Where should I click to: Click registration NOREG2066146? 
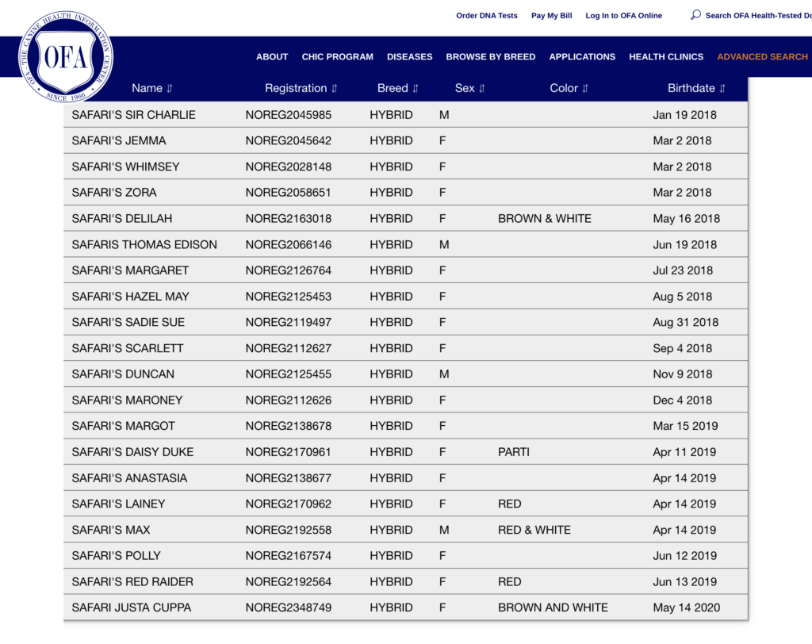coord(289,244)
